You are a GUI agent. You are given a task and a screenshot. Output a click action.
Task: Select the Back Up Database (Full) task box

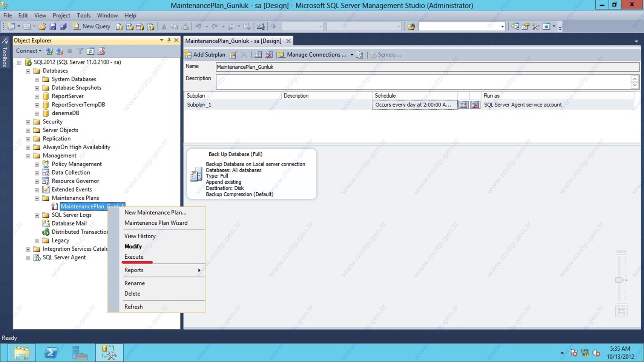[251, 174]
